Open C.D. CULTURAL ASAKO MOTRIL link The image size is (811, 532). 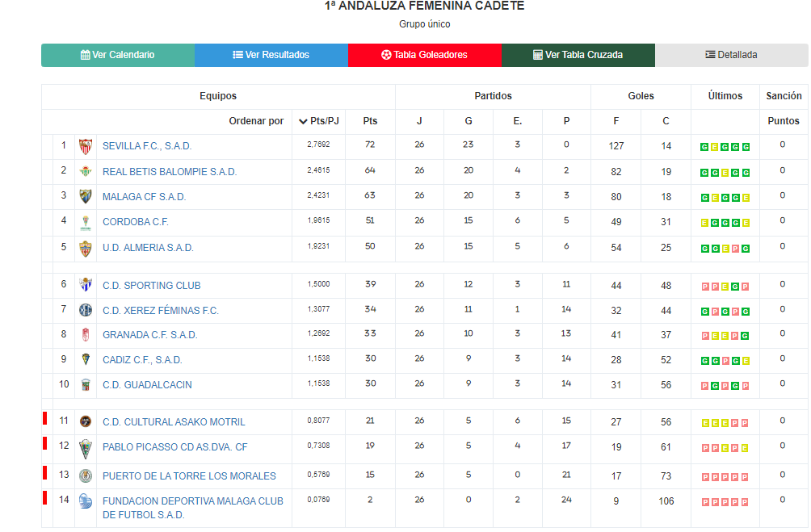pos(174,422)
